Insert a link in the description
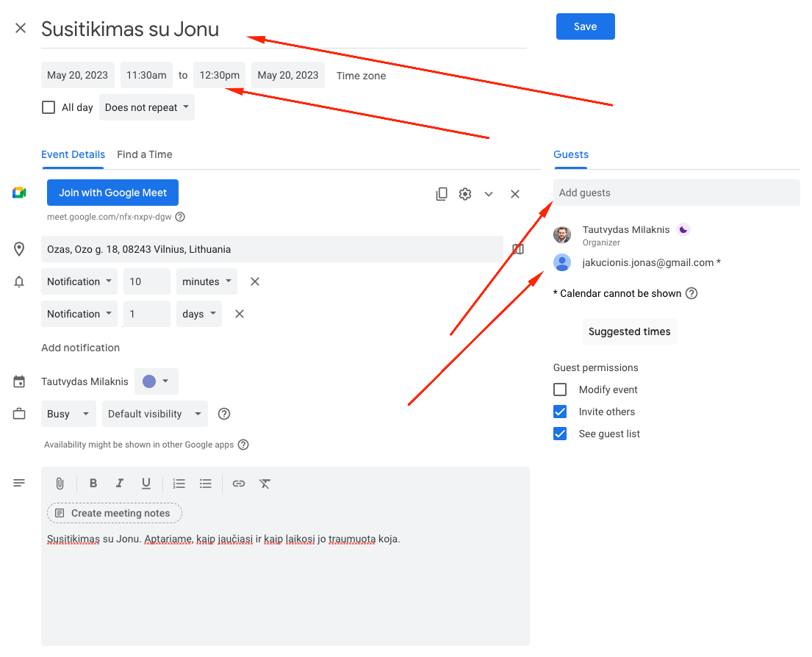This screenshot has width=812, height=657. [239, 484]
